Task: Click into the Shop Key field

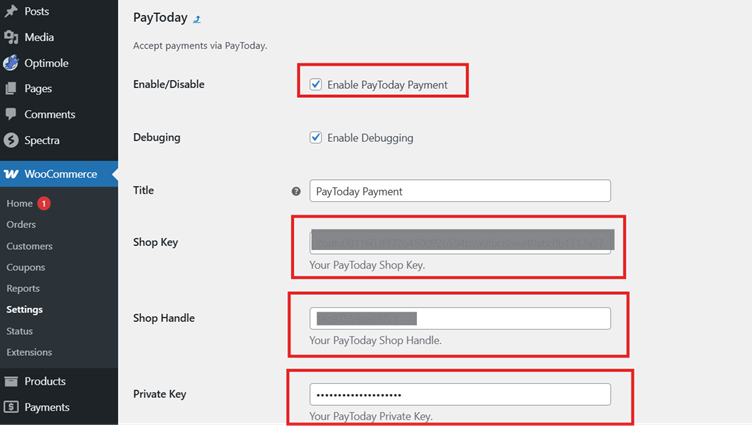Action: 460,242
